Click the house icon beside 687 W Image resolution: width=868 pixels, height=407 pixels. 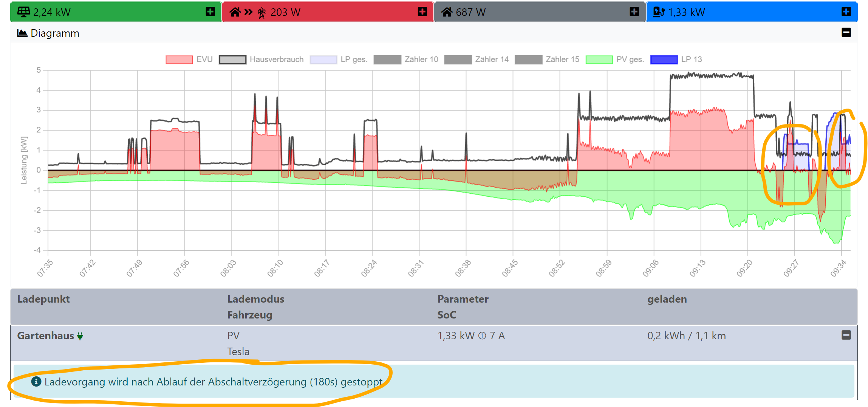pos(447,12)
